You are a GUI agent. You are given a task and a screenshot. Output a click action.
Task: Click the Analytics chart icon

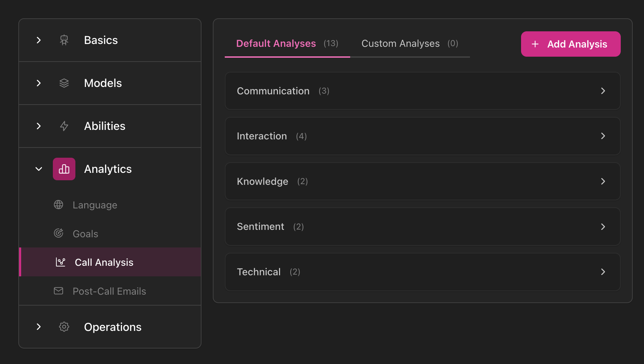tap(64, 169)
